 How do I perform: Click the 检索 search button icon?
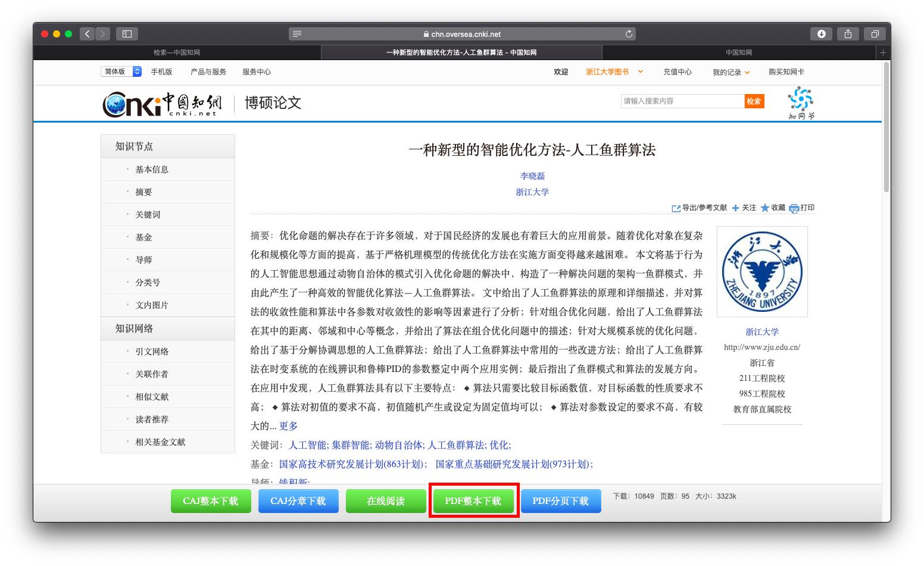tap(754, 101)
